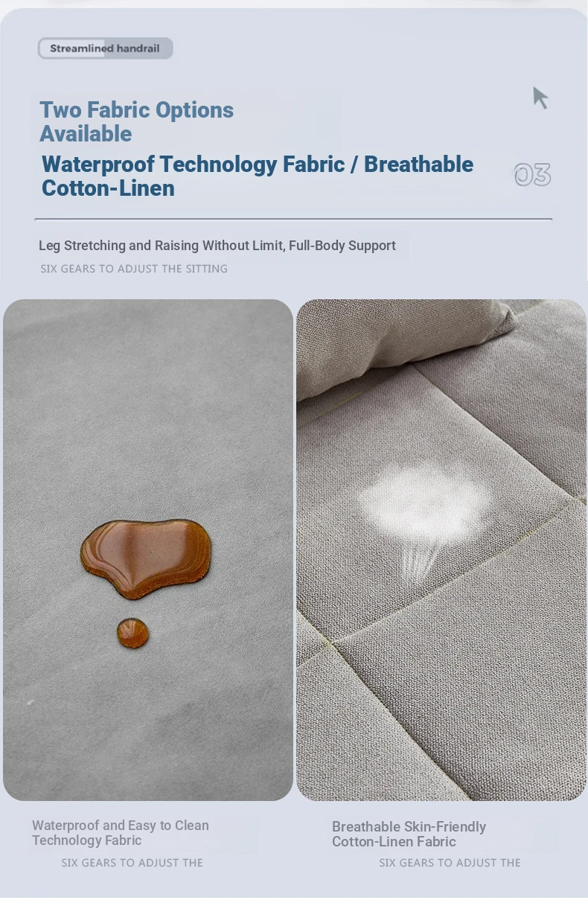Viewport: 588px width, 903px height.
Task: Click the Breathable Skin-Friendly Cotton-Linen Fabric caption
Action: tap(409, 835)
